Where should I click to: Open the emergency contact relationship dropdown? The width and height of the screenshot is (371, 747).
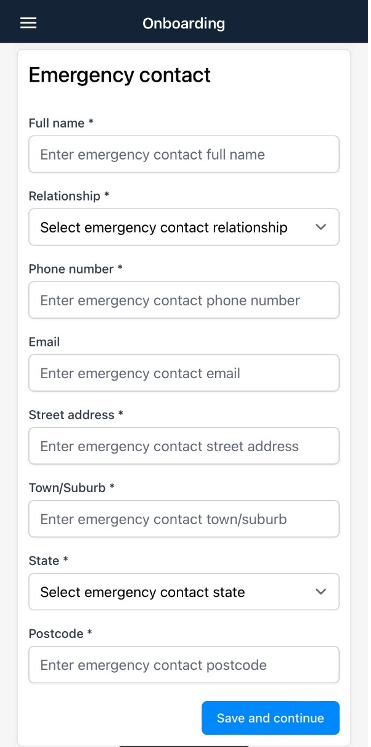(x=184, y=227)
